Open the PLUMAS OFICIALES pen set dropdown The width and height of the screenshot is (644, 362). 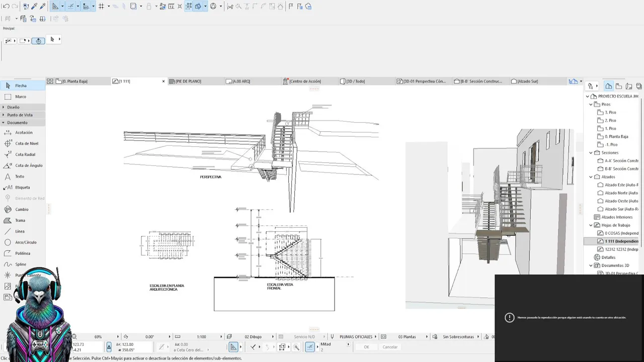[x=353, y=337]
